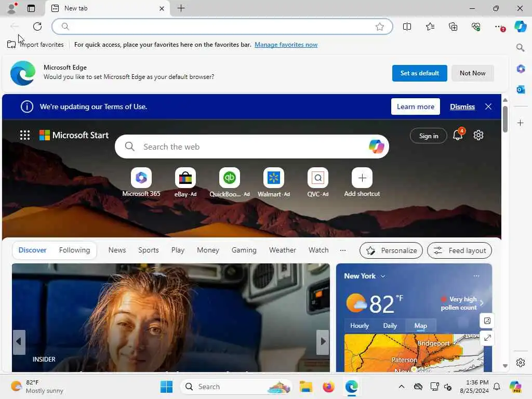
Task: Select the Discover feed tab
Action: tap(32, 250)
